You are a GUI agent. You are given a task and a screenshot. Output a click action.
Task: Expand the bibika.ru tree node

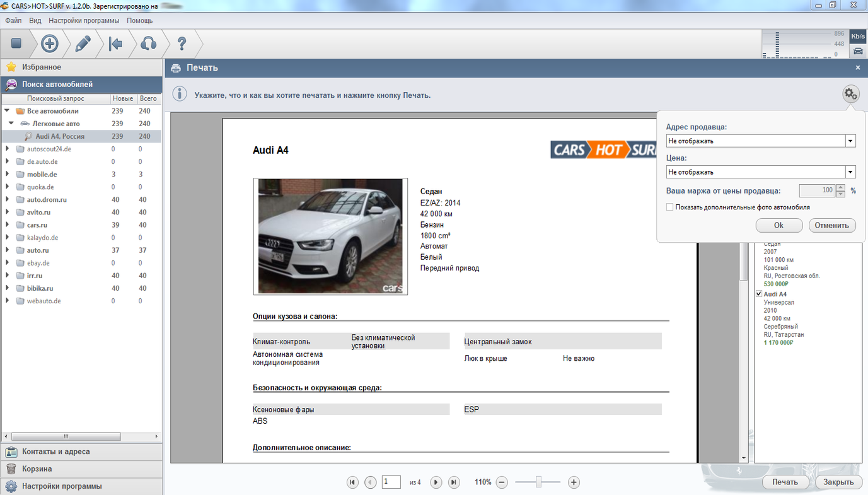coord(7,288)
